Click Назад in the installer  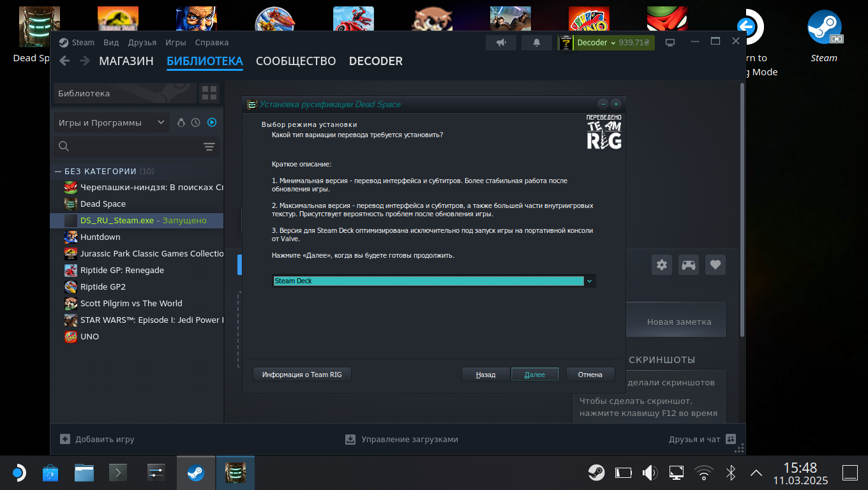486,375
